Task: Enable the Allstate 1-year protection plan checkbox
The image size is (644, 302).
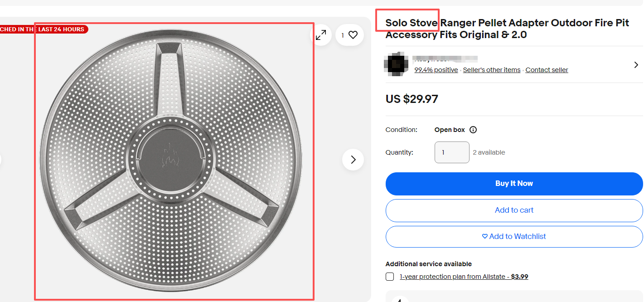Action: coord(390,277)
